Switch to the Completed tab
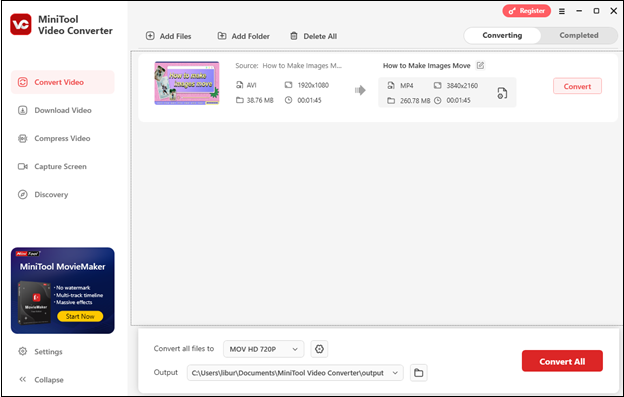The height and width of the screenshot is (397, 624). 579,35
